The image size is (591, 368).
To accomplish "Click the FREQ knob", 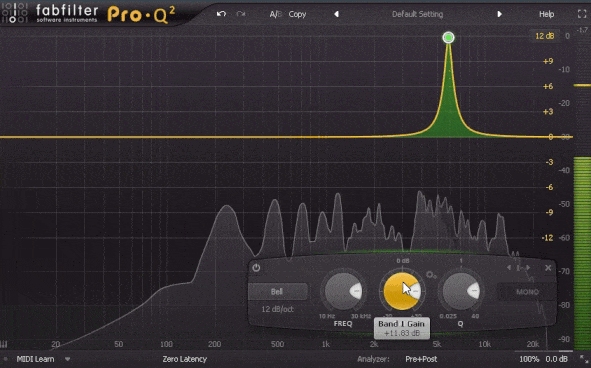I will [x=343, y=291].
